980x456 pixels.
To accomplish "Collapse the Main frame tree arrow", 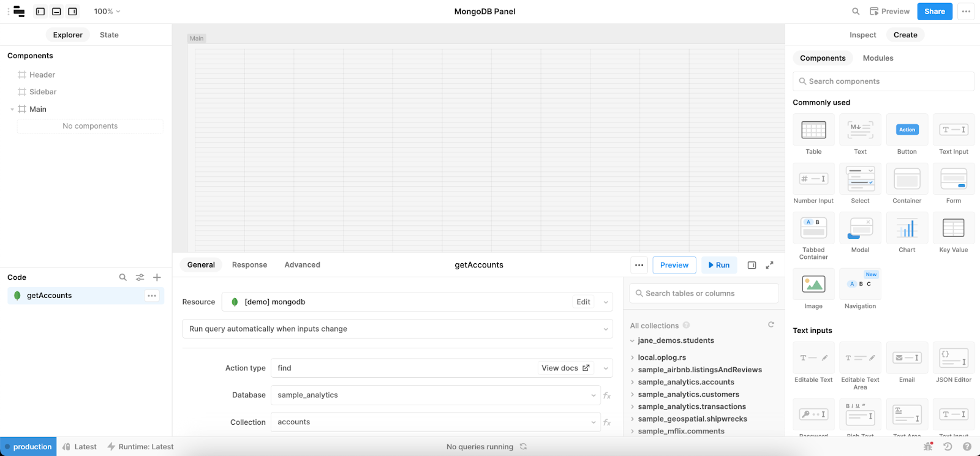I will 12,110.
